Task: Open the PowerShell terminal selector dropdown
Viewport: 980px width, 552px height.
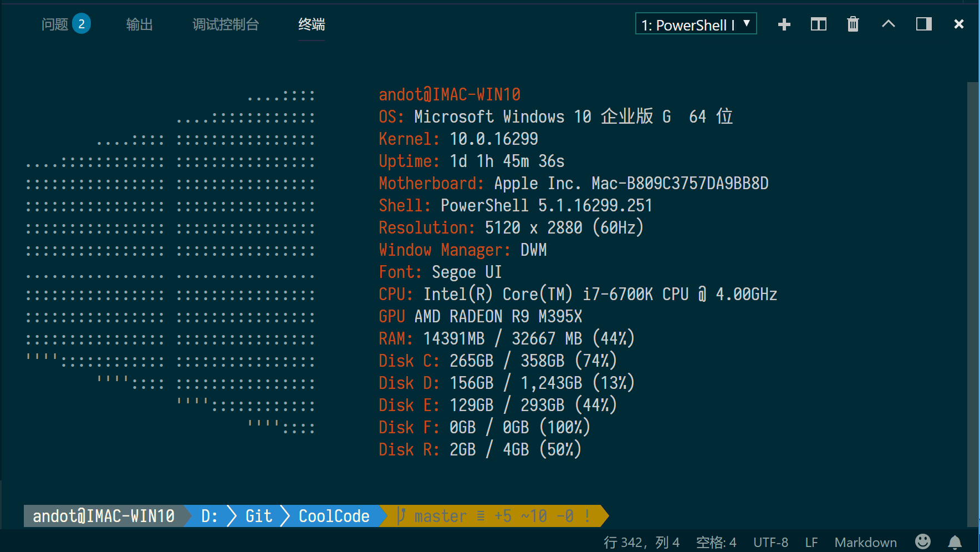Action: point(696,24)
